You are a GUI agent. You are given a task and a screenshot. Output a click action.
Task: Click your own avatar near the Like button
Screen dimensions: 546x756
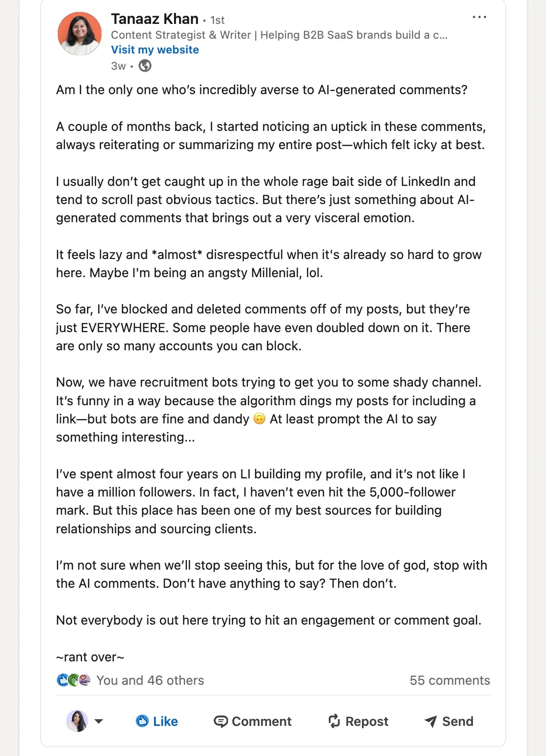coord(78,722)
